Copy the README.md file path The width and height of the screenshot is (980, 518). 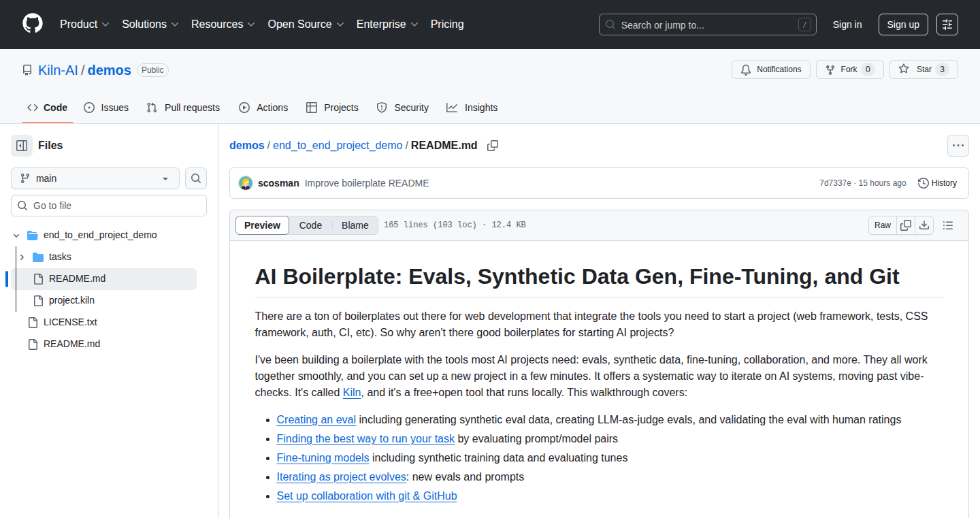point(493,146)
